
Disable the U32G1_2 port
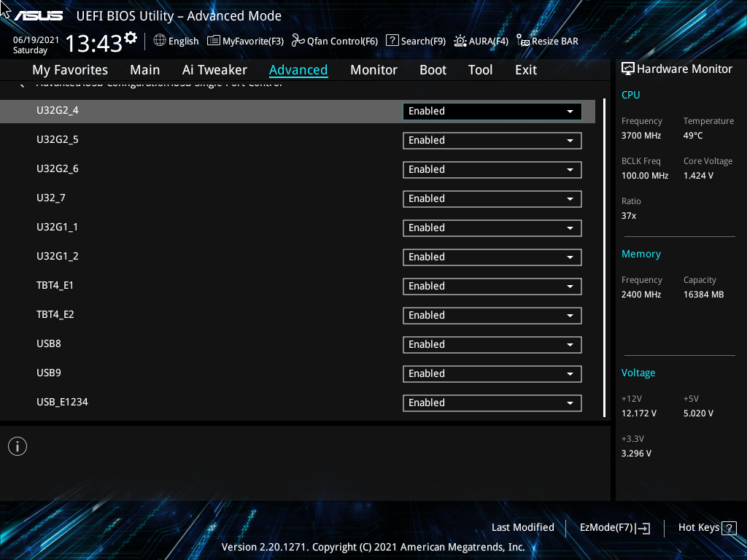[492, 257]
